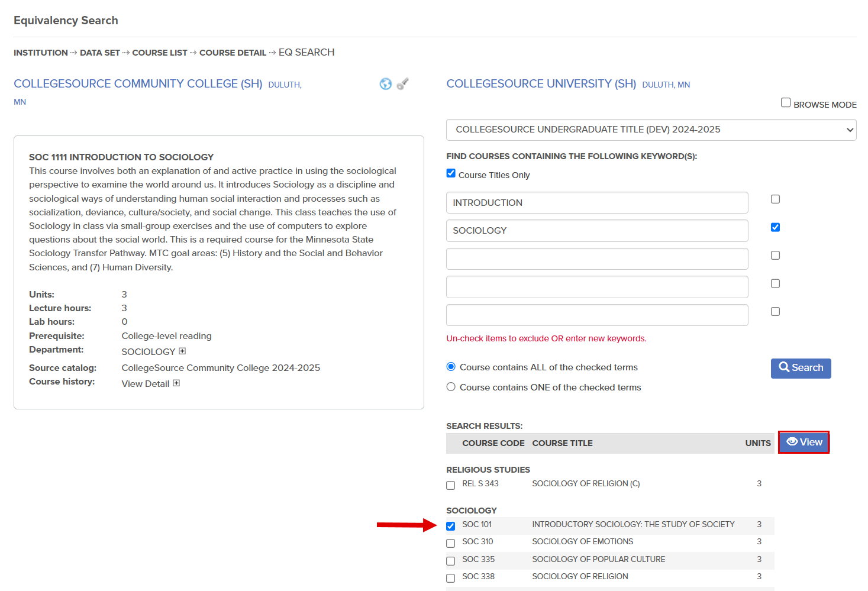Click the INTRODUCTION keyword field
This screenshot has height=591, width=868.
597,202
